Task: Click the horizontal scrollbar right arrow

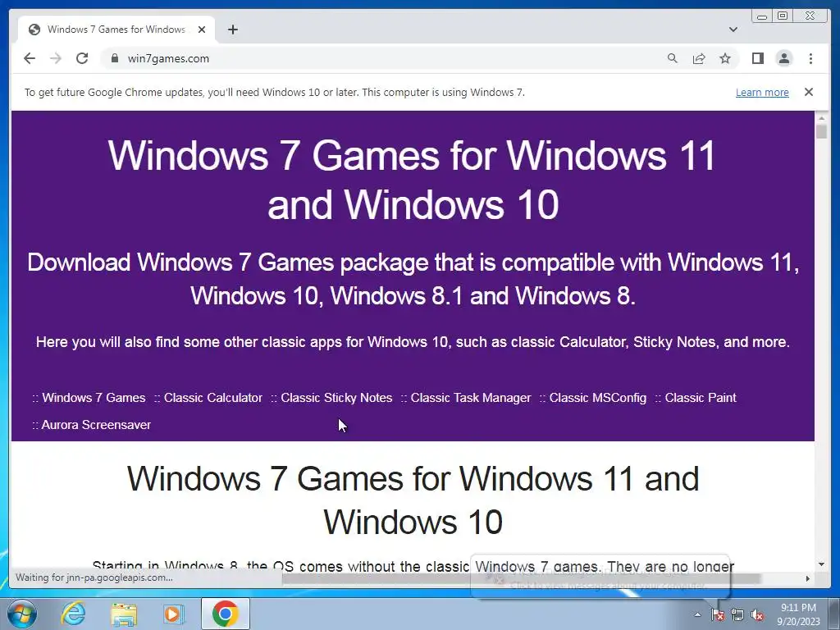Action: tap(808, 578)
